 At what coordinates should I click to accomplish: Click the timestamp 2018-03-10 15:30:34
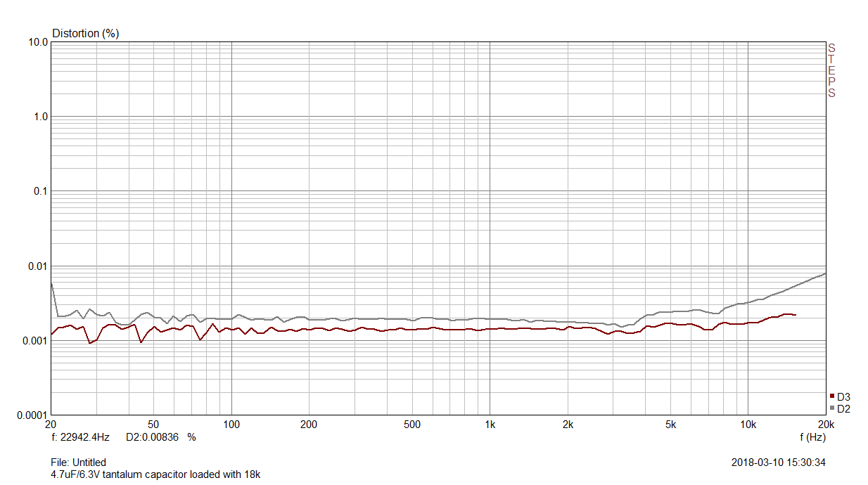[x=779, y=463]
